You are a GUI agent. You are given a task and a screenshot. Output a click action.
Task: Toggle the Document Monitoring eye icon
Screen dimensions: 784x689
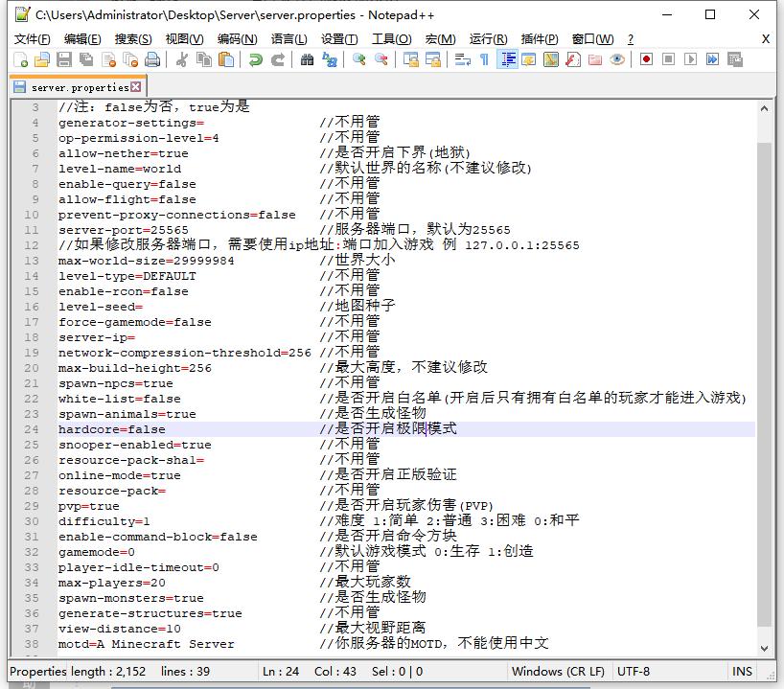click(616, 59)
